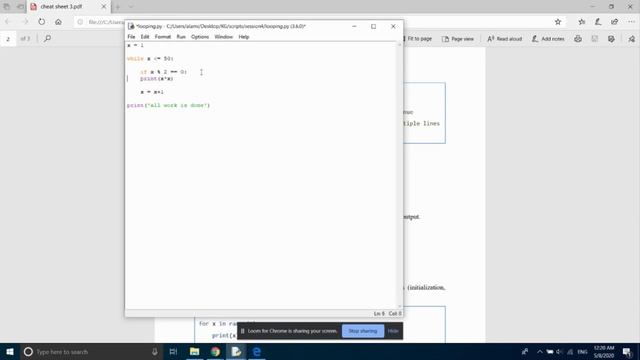Search the PDF with magnifier icon
Screen dimensions: 640x360
tap(47, 38)
